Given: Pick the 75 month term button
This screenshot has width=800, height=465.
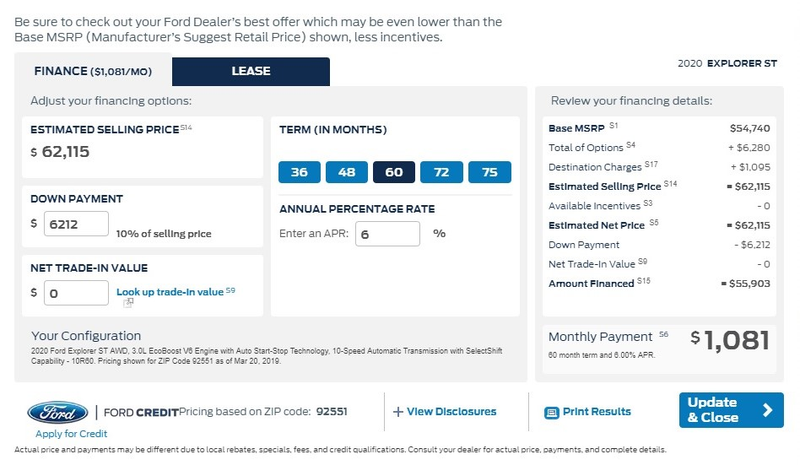Looking at the screenshot, I should [x=490, y=172].
